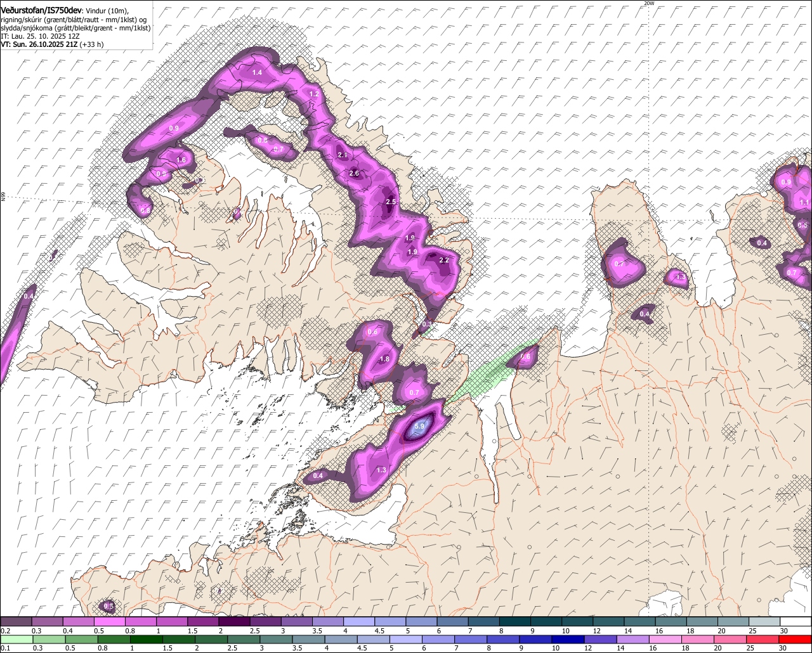Click the Veðurstofan/IS750dev title text

41,11
